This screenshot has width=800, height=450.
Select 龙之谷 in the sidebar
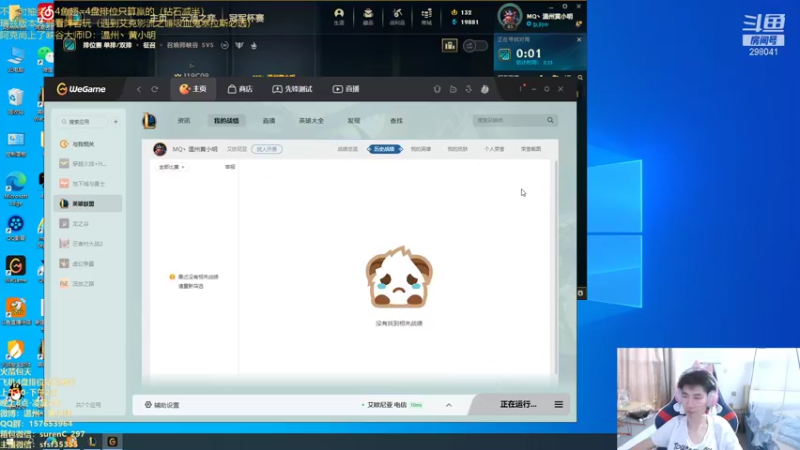(x=88, y=223)
